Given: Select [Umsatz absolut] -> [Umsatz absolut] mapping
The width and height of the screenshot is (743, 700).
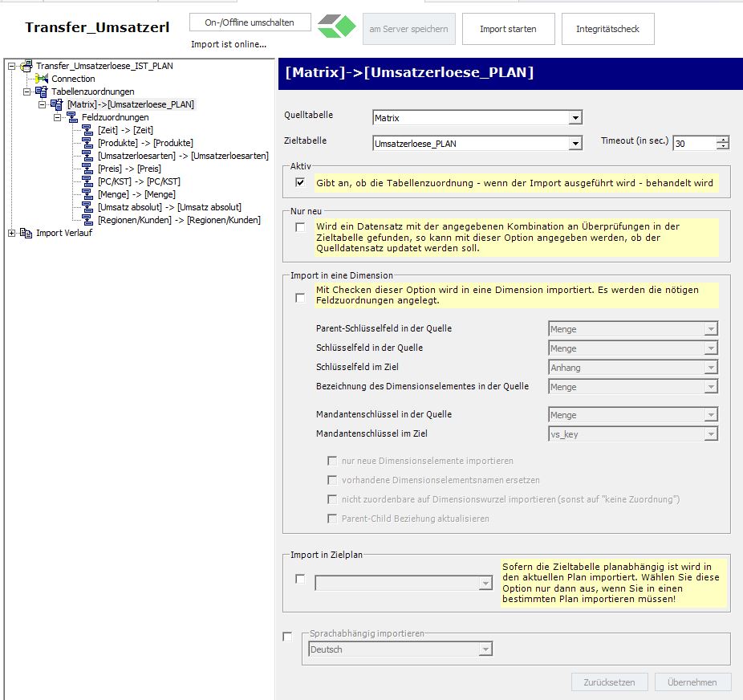Looking at the screenshot, I should click(x=169, y=207).
